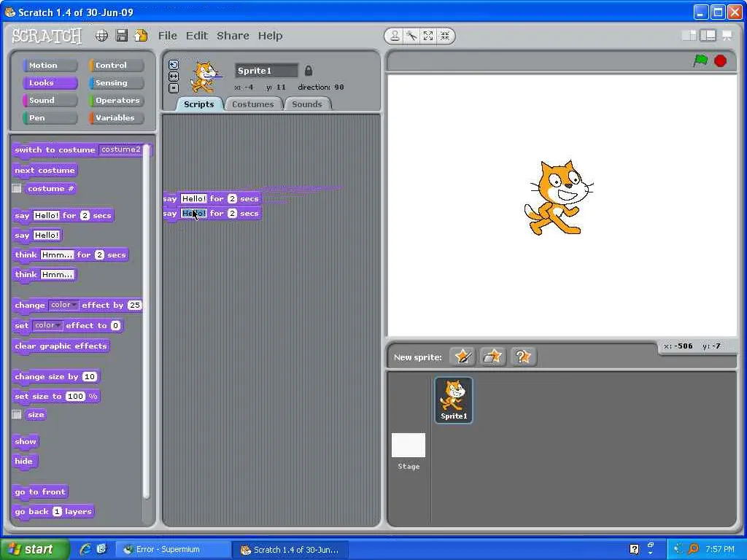This screenshot has height=560, width=747.
Task: Set rotation style to can rotate
Action: point(174,65)
